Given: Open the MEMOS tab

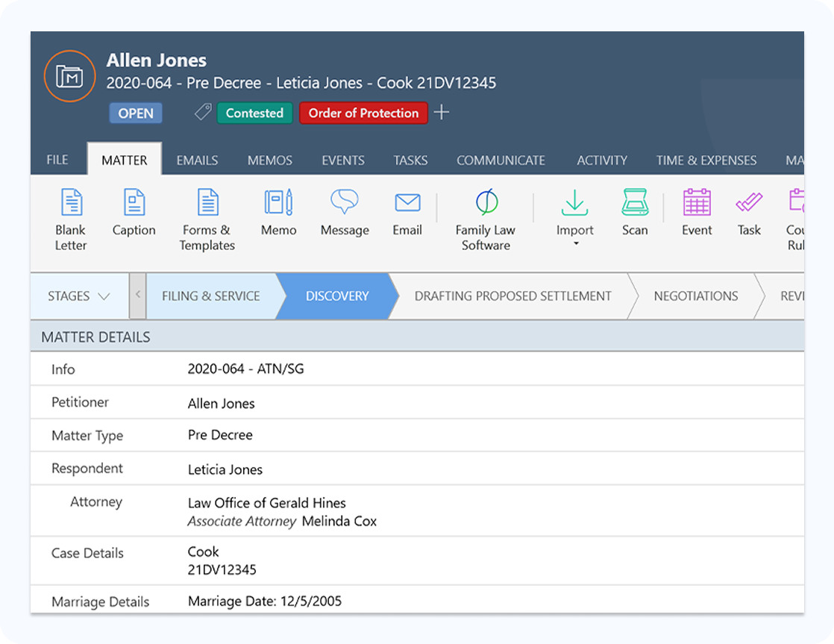Looking at the screenshot, I should pos(269,160).
